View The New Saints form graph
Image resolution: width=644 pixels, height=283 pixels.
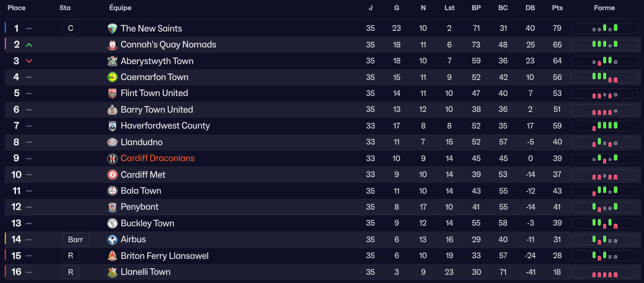[x=605, y=28]
